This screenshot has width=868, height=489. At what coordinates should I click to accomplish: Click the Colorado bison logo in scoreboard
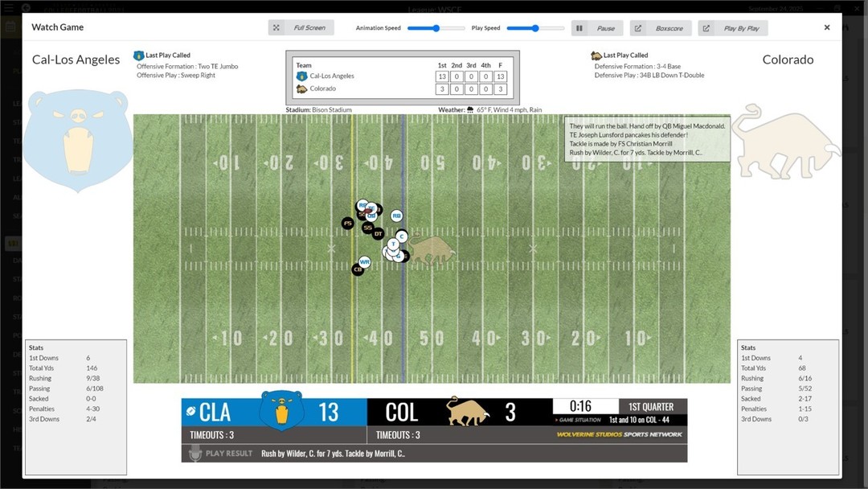[301, 88]
